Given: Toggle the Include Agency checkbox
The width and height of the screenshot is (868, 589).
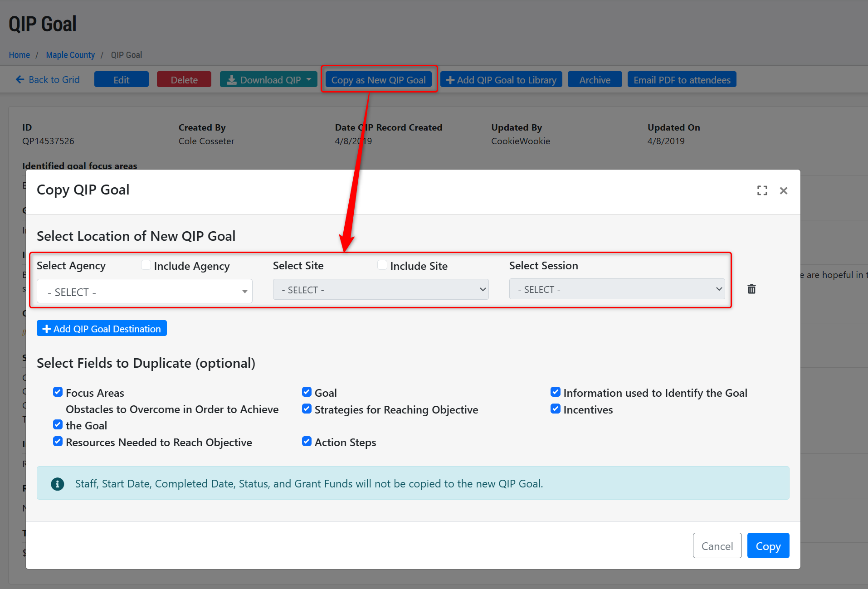Looking at the screenshot, I should coord(146,265).
